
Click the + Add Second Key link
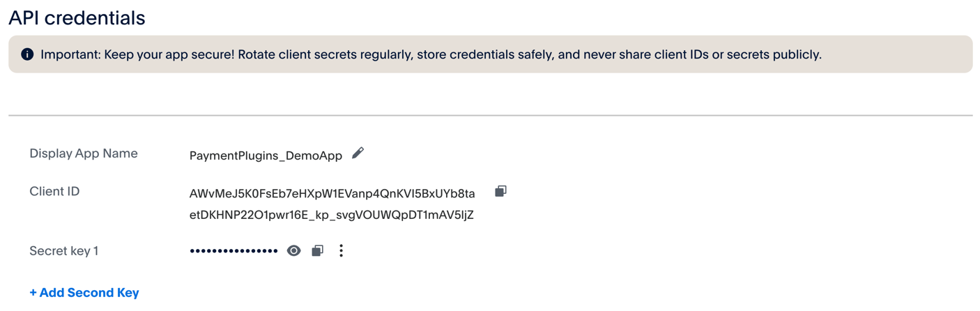tap(84, 293)
